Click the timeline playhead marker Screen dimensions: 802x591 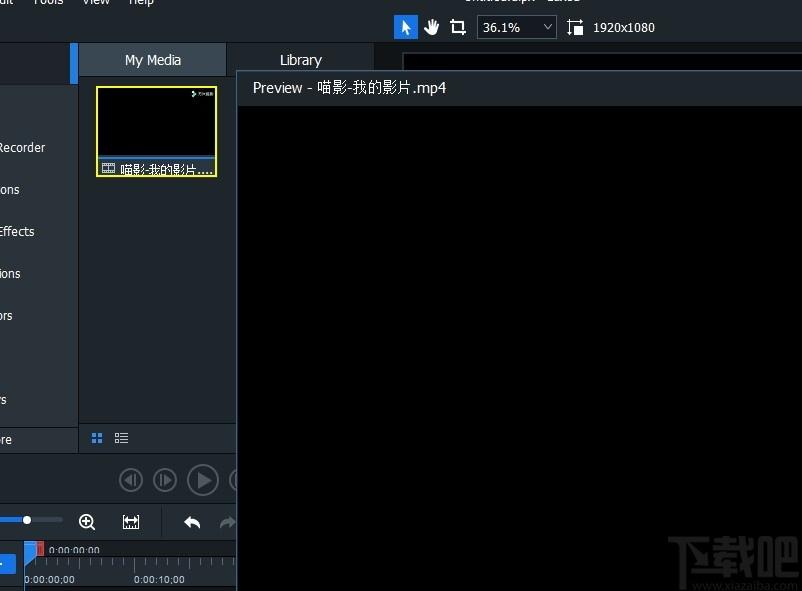coord(30,553)
